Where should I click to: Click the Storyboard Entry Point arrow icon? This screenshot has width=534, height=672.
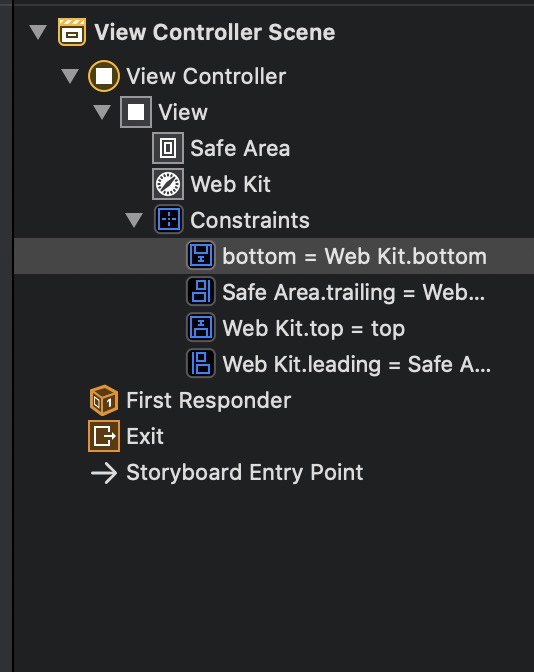pos(104,473)
